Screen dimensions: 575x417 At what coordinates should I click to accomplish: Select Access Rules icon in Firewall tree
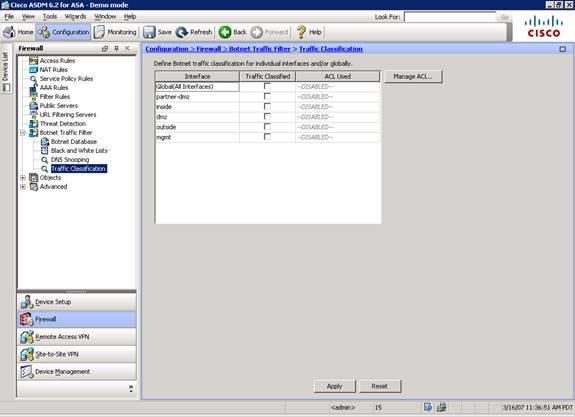click(x=33, y=61)
